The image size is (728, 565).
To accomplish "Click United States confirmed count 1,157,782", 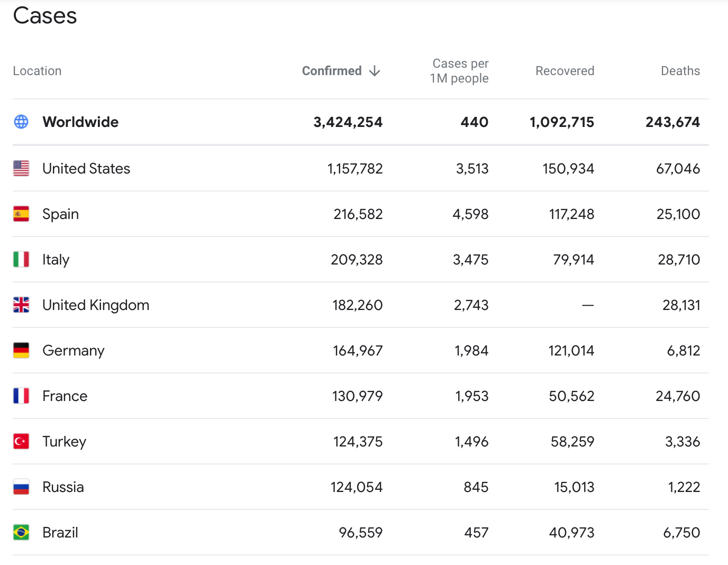I will pos(355,168).
